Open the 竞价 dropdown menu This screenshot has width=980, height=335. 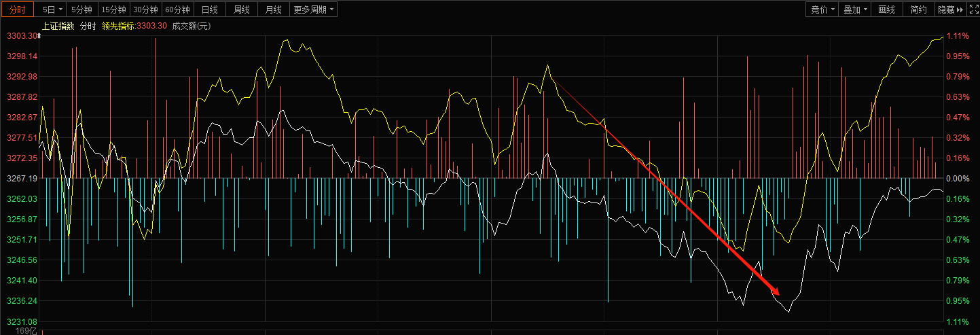click(822, 10)
